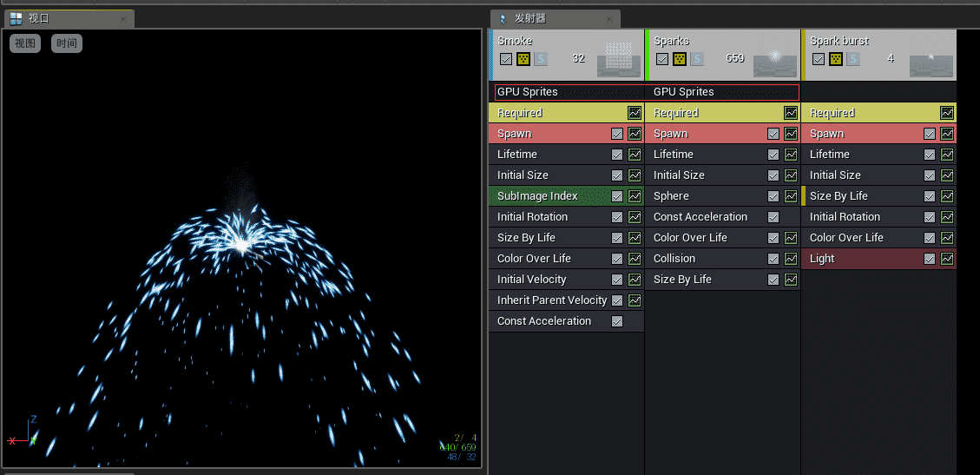980x475 pixels.
Task: Click the graph icon on Sparks Spawn module
Action: [791, 134]
